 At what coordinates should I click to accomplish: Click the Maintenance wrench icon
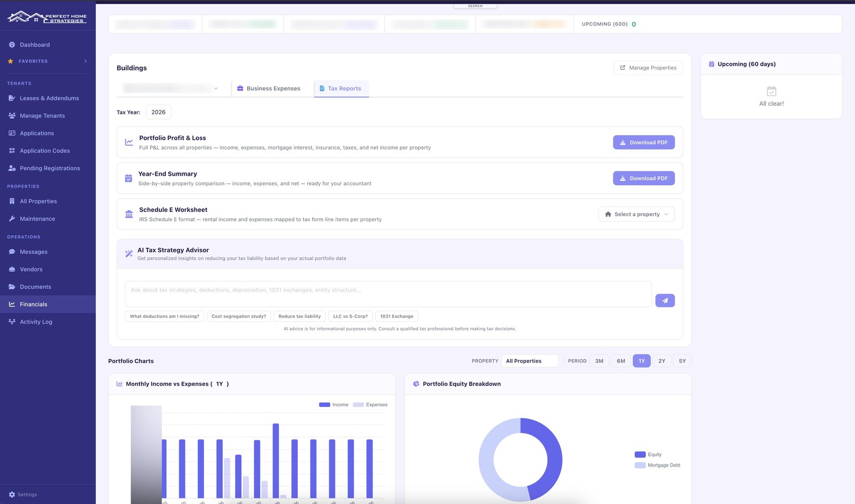[x=12, y=219]
